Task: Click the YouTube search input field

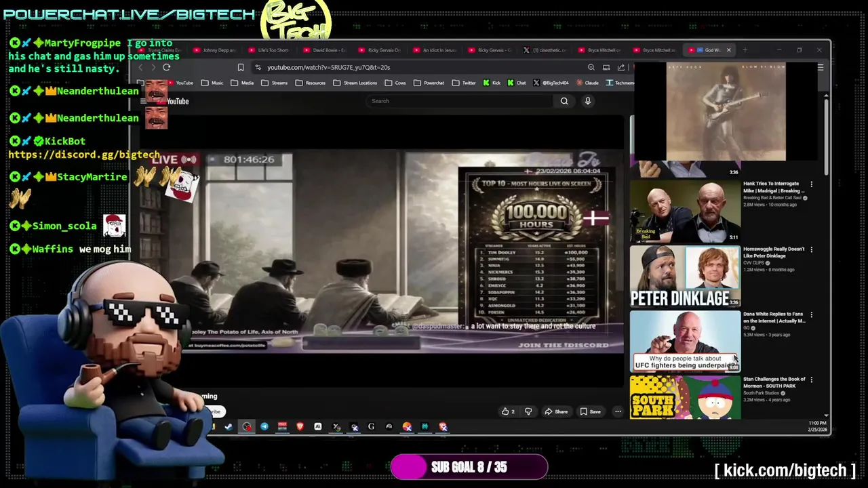Action: [460, 101]
